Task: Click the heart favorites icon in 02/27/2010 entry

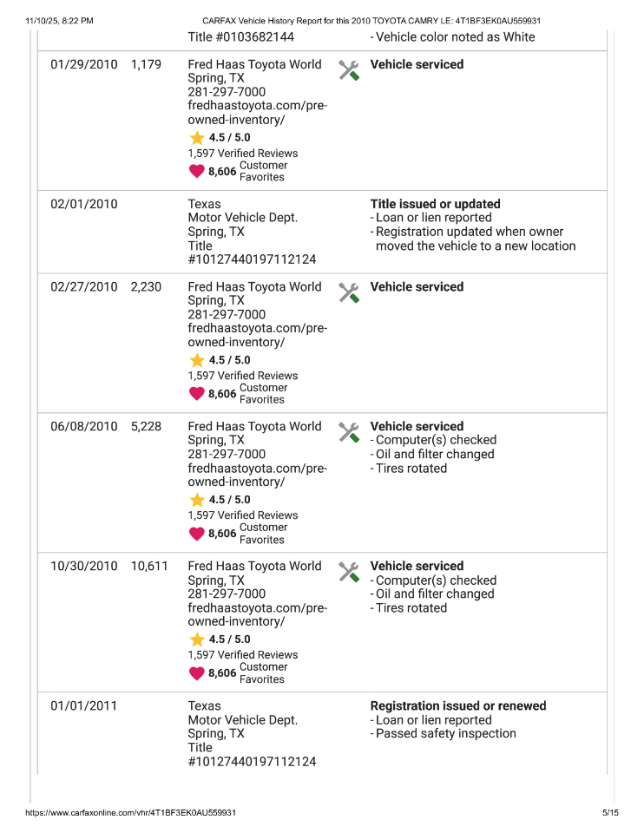Action: point(197,394)
